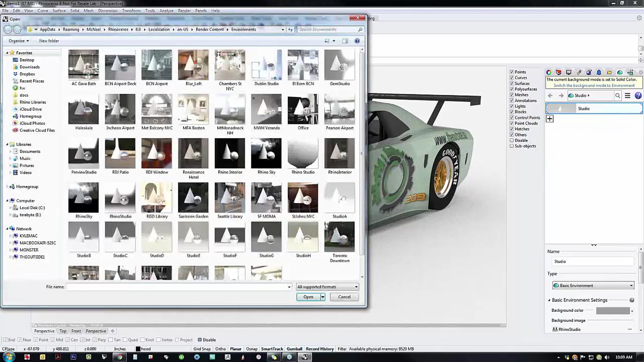This screenshot has height=362, width=644.
Task: Click New folder in Open dialog
Action: [49, 41]
